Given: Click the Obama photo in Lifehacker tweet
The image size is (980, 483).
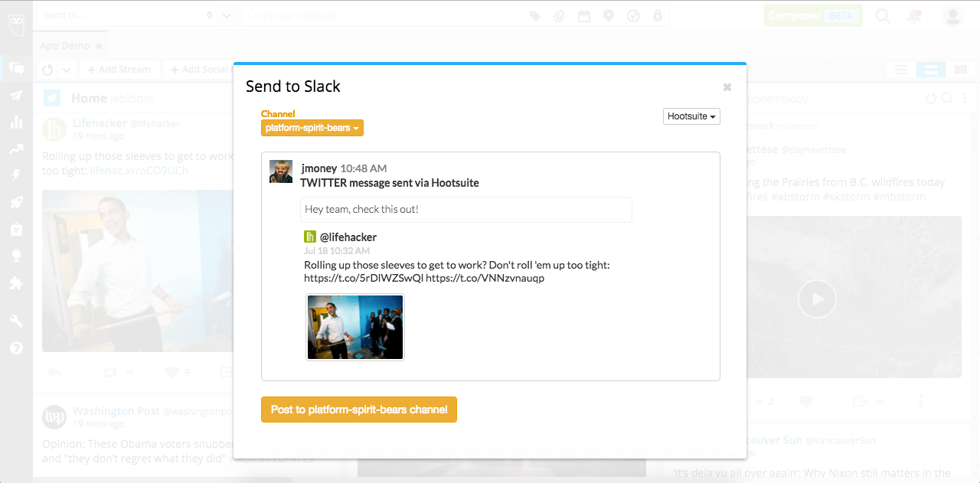Looking at the screenshot, I should click(138, 271).
